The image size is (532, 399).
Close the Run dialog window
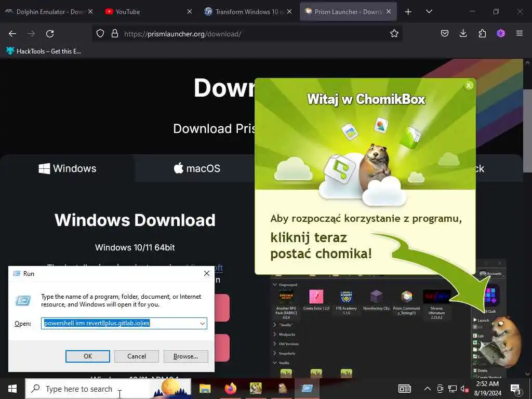(x=207, y=273)
